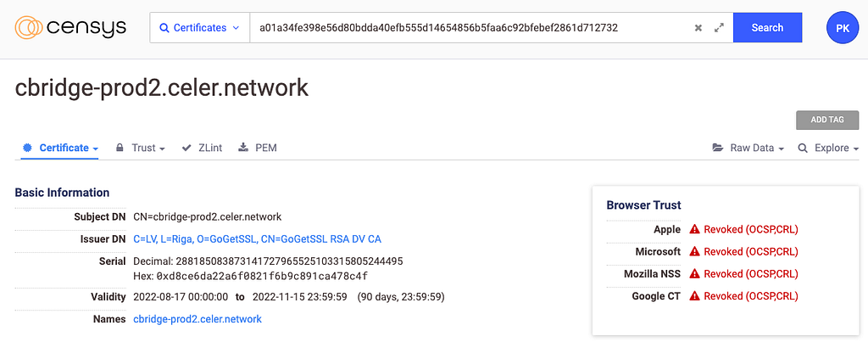The width and height of the screenshot is (868, 342).
Task: Switch to the PEM tab
Action: (x=258, y=148)
